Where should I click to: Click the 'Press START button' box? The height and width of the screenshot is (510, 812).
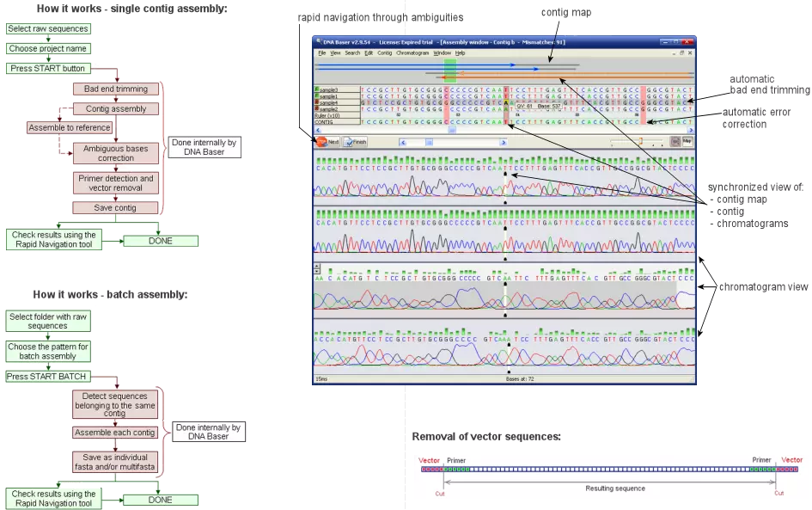pos(48,69)
